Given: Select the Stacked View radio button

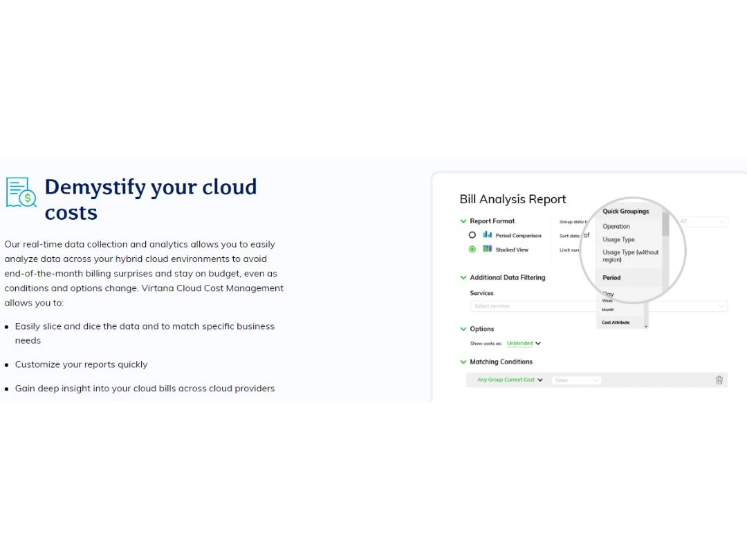Looking at the screenshot, I should tap(472, 250).
